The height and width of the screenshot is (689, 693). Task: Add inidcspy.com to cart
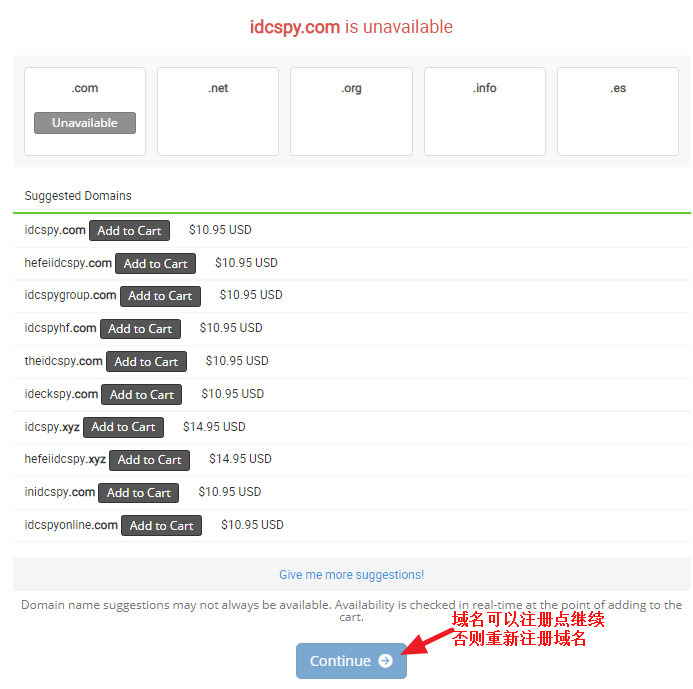(x=138, y=493)
